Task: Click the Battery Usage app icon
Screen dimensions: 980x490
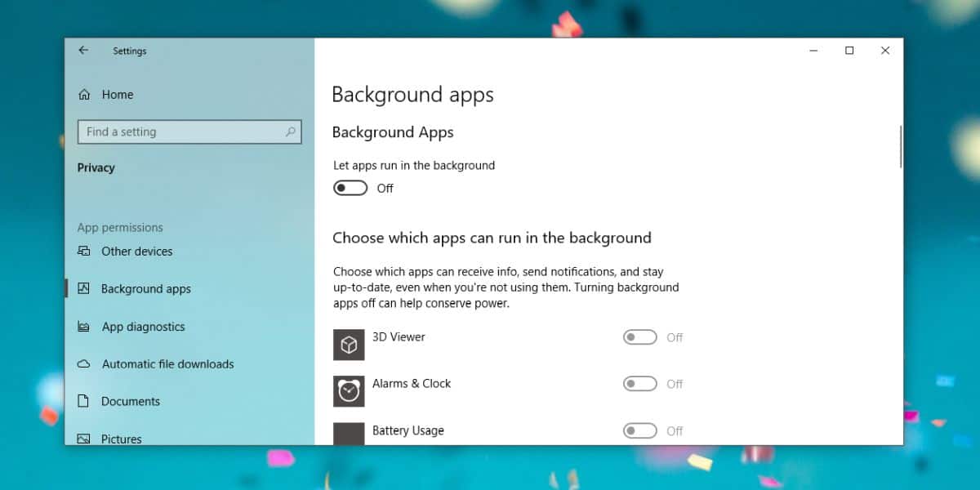Action: click(349, 434)
